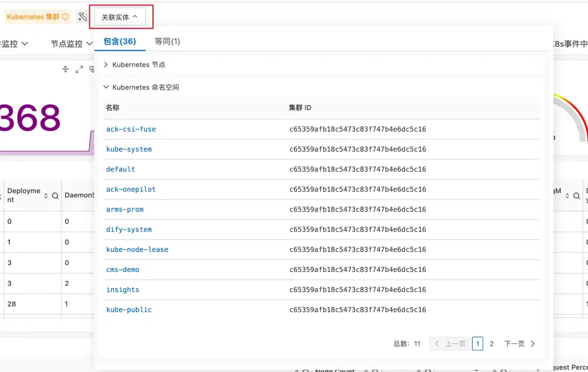Sort the Deployment column
588x372 pixels.
(x=46, y=196)
